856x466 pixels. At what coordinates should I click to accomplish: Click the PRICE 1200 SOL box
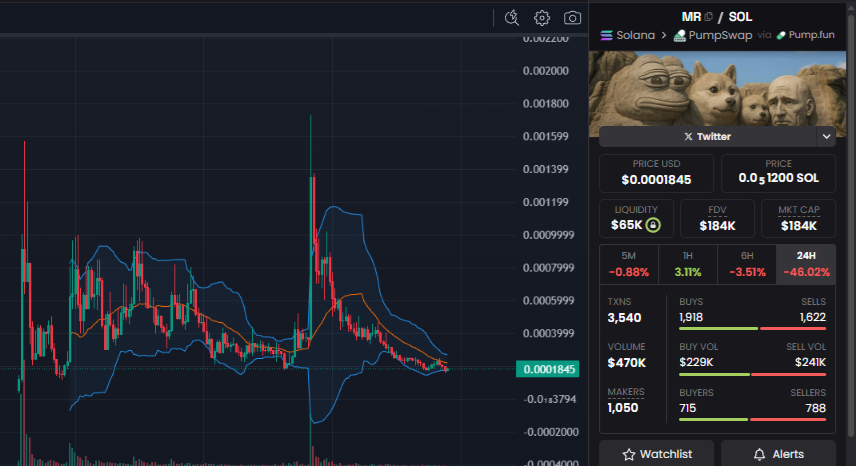click(778, 173)
